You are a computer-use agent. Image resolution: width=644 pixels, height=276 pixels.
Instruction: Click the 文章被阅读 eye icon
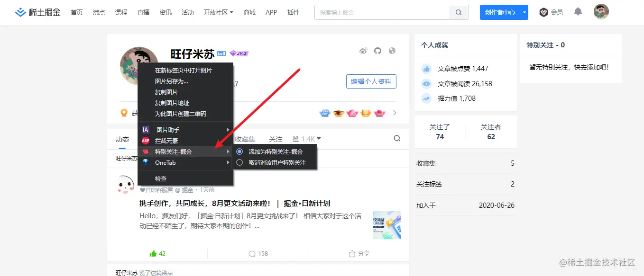(426, 84)
